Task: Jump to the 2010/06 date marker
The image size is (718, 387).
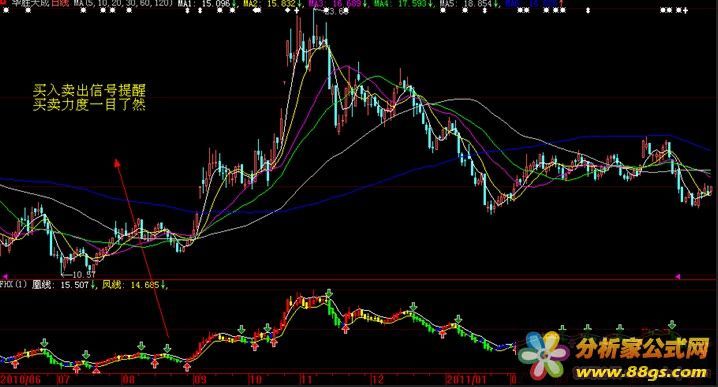Action: point(21,380)
